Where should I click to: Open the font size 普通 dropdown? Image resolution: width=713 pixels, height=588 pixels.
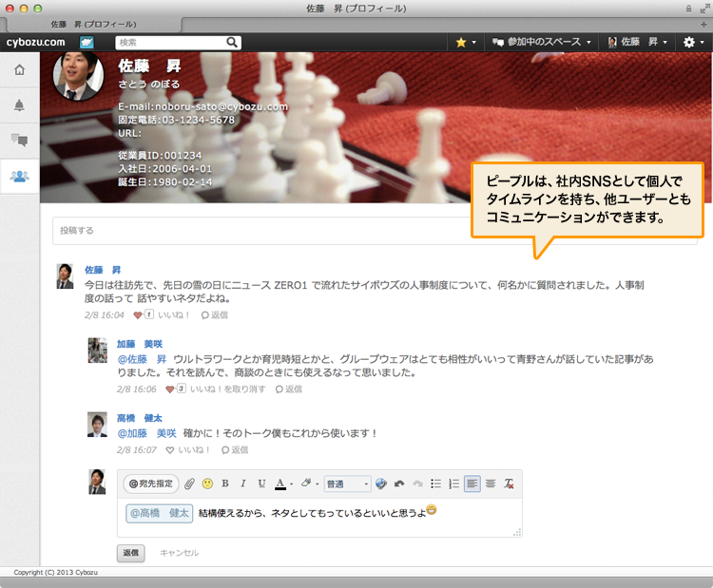pyautogui.click(x=347, y=484)
